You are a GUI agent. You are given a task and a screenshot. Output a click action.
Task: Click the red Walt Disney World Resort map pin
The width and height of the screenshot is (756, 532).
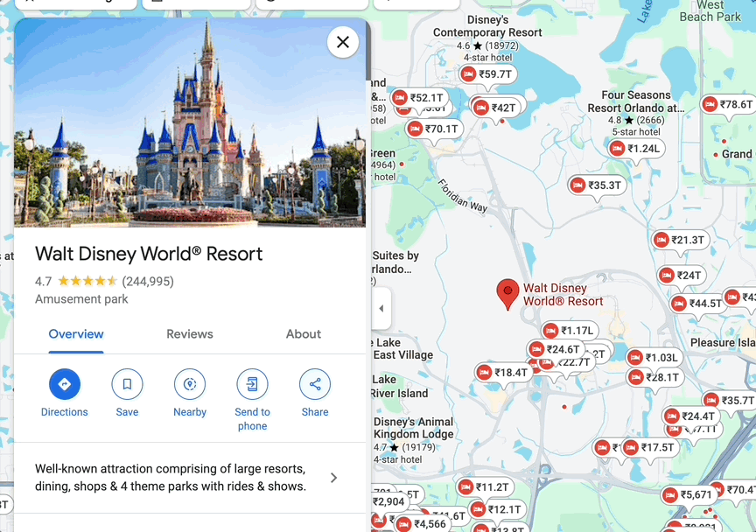(x=507, y=293)
